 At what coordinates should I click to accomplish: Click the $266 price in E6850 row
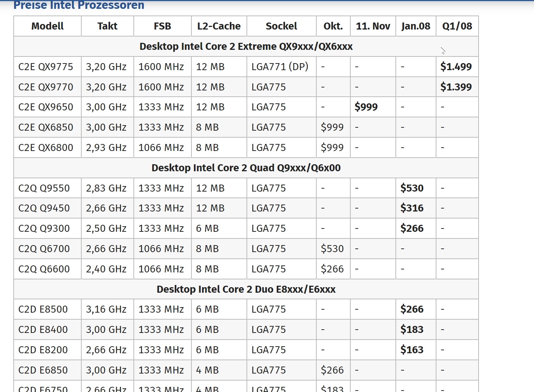[x=332, y=370]
